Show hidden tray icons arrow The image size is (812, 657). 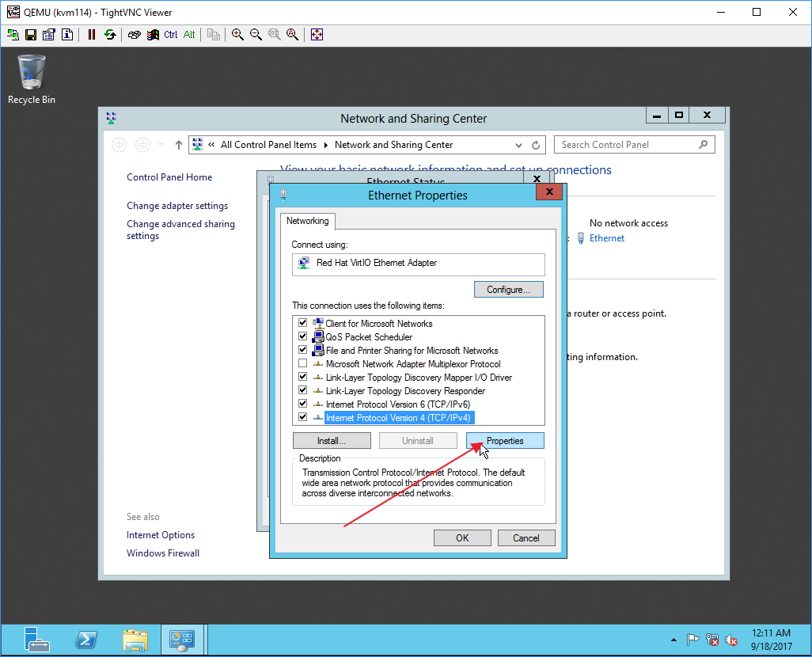(x=674, y=640)
